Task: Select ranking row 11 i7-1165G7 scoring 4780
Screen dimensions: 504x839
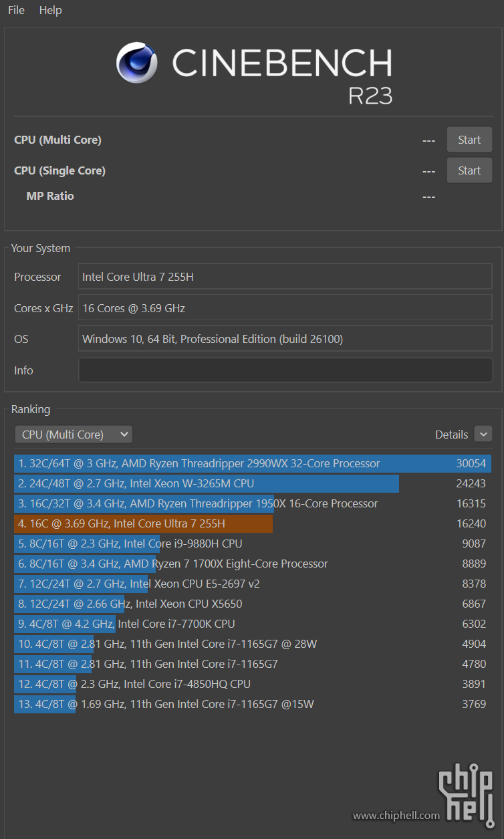Action: [x=253, y=664]
